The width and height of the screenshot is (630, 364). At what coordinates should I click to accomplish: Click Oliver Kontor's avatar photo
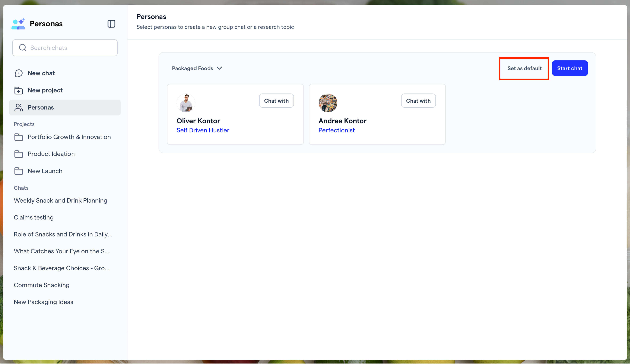tap(186, 103)
